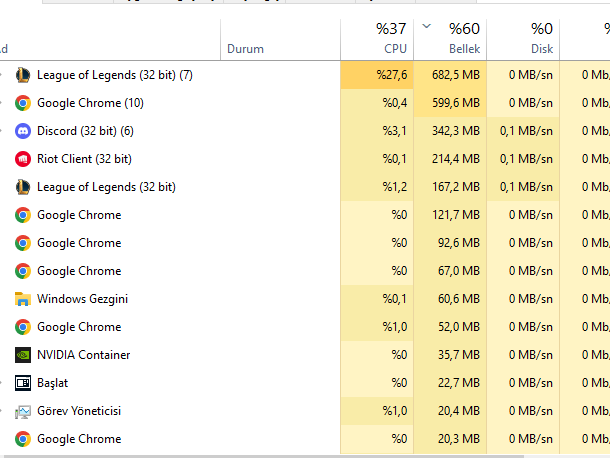Toggle the sort arrow above the Bellek column
610x458 pixels.
428,26
